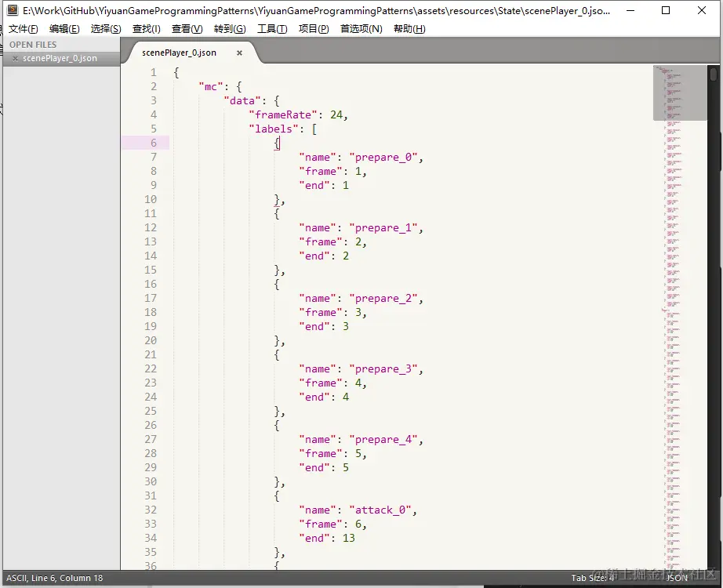The width and height of the screenshot is (723, 588).
Task: Click the ASCII, Line 6, Column 18 status
Action: [54, 577]
